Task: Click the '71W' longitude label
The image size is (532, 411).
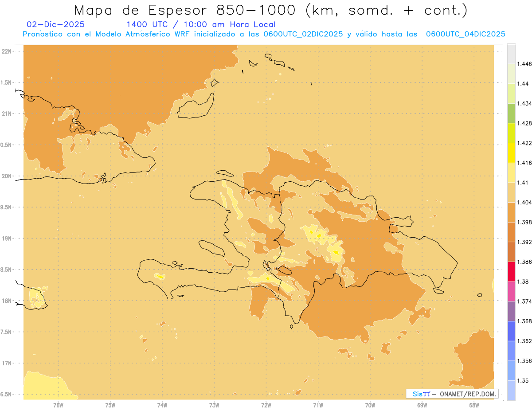Action: (318, 405)
